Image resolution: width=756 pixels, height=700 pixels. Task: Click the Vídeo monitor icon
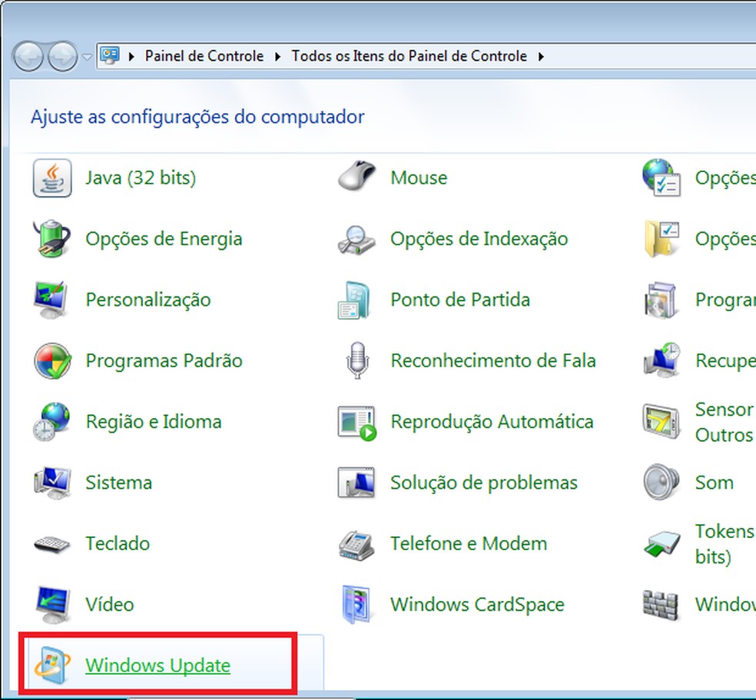(x=51, y=605)
